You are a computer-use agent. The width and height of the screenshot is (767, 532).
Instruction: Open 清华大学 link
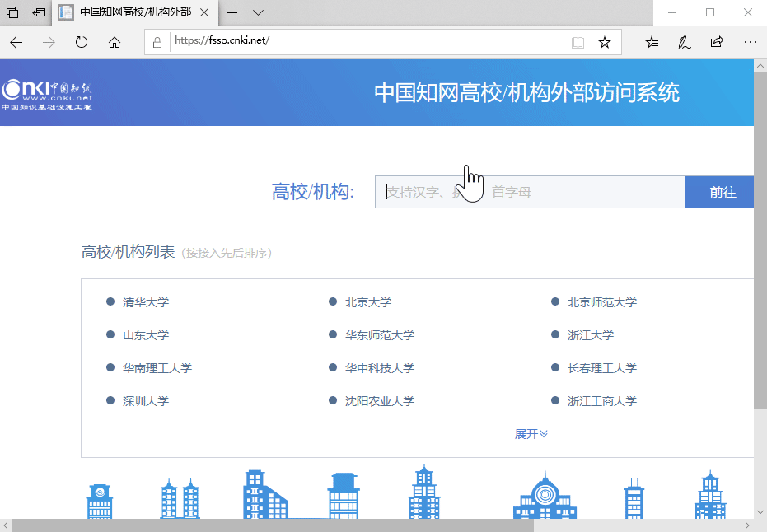(x=146, y=302)
